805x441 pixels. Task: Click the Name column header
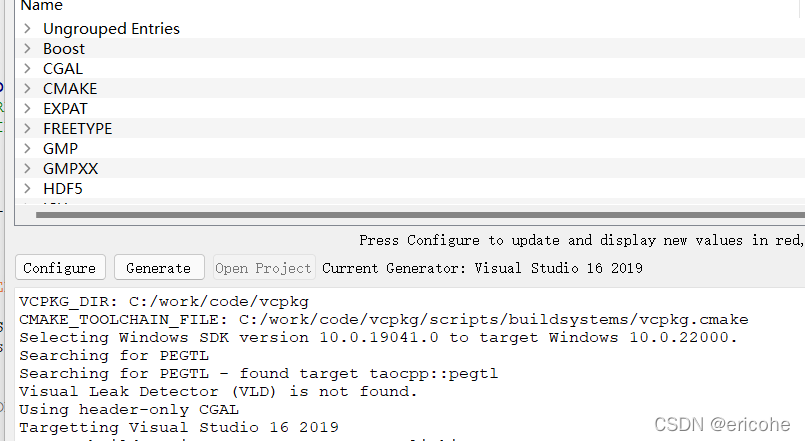tap(41, 6)
